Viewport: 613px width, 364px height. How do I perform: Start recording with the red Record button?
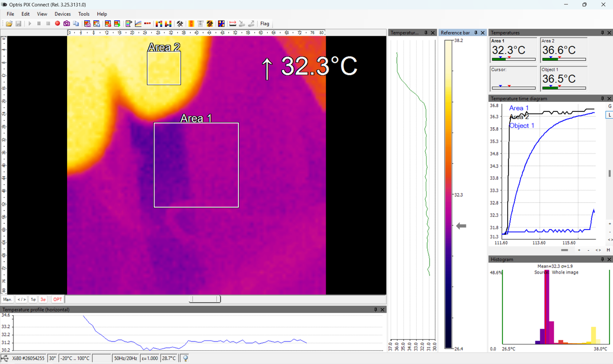tap(57, 23)
